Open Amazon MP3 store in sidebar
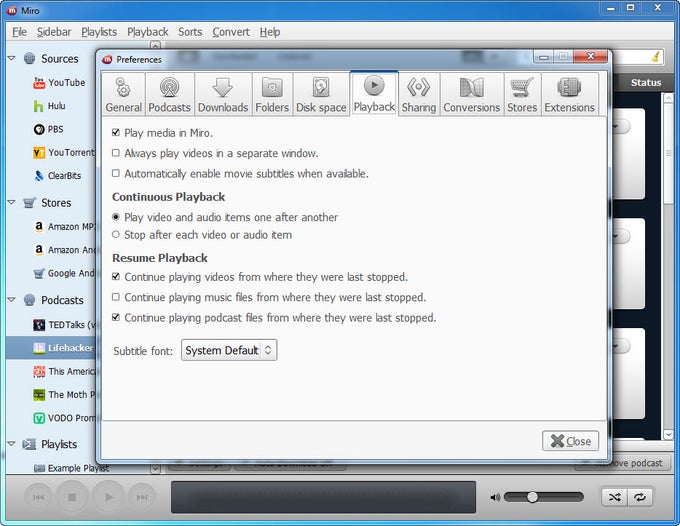This screenshot has width=680, height=526. [64, 226]
